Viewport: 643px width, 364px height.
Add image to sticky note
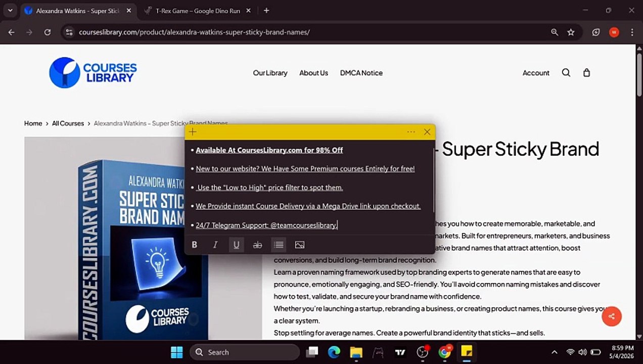(300, 245)
